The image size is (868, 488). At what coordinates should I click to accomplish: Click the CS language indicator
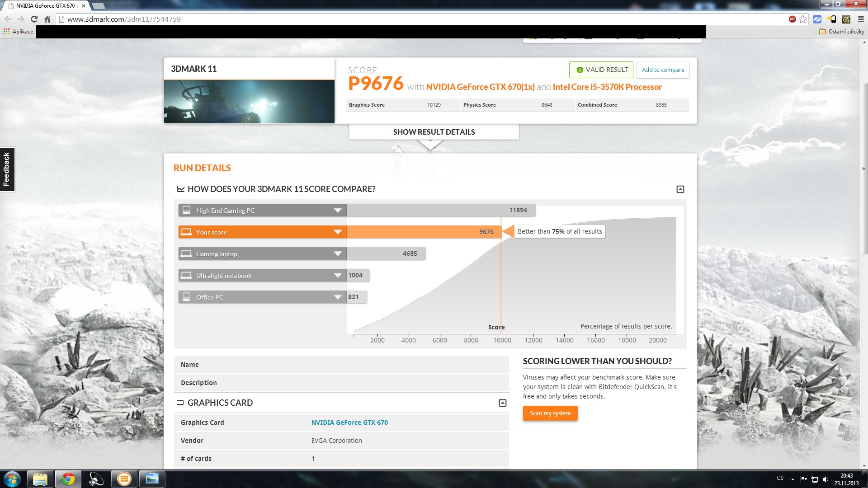[x=780, y=478]
